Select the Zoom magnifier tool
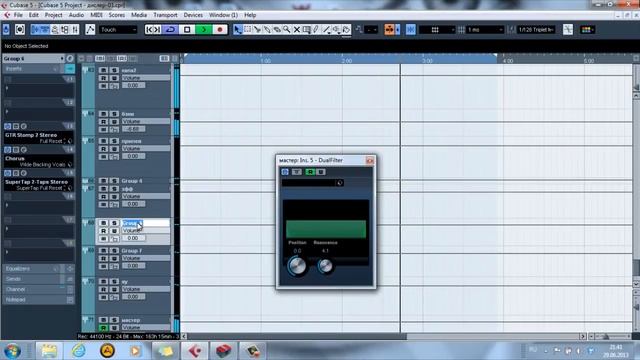640x360 pixels. (x=287, y=29)
